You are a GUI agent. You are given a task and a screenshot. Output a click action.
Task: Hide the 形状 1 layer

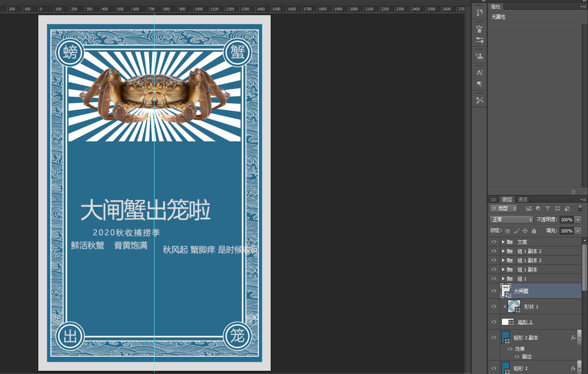(x=494, y=307)
